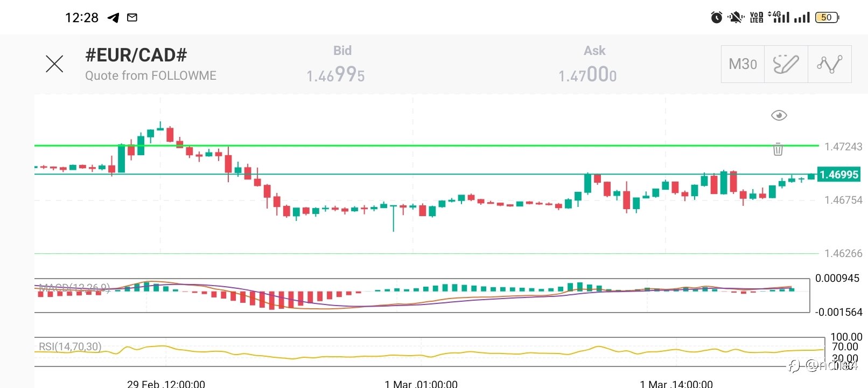Click the Quote from FOLLOWME text
This screenshot has width=868, height=388.
(x=151, y=75)
